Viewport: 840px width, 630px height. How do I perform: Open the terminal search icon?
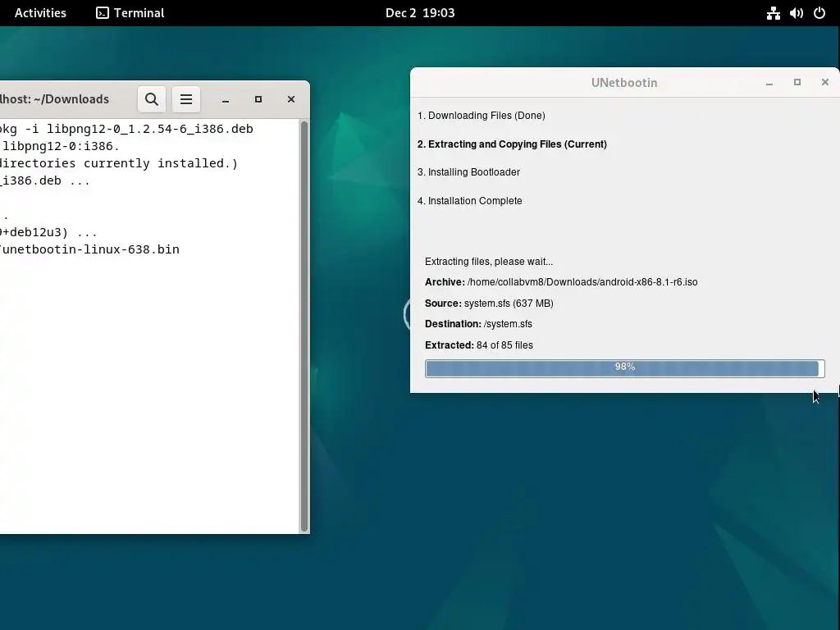(152, 99)
